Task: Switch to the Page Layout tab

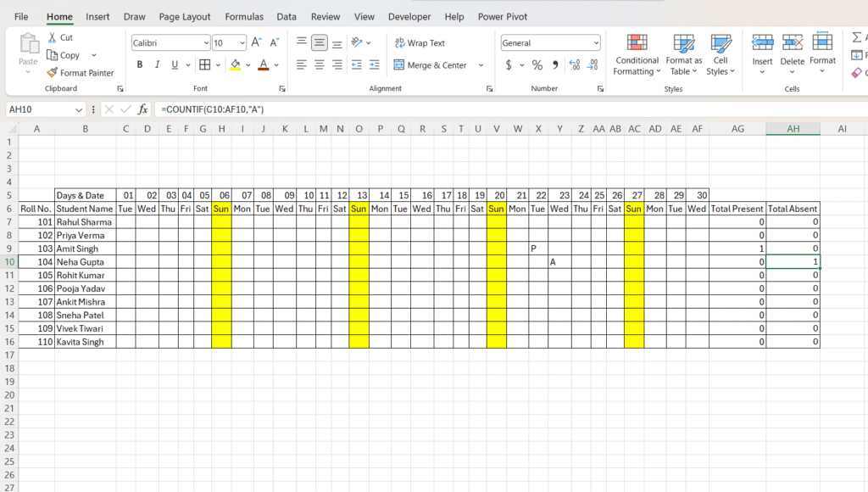Action: tap(184, 17)
